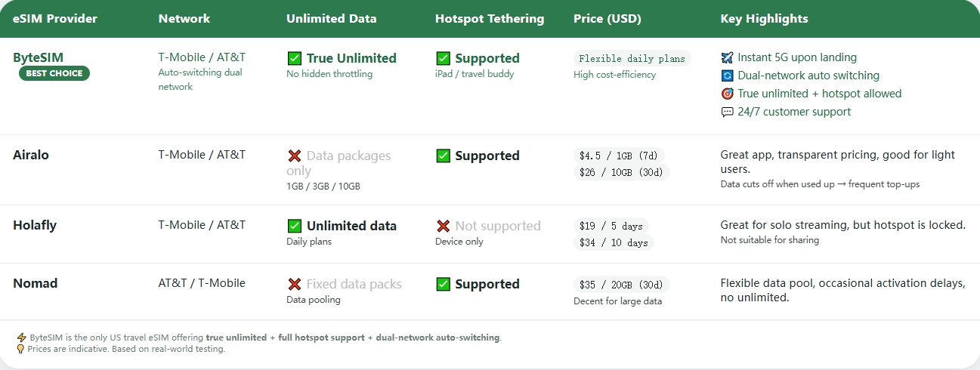Click red X beside Nomad Fixed data packs
The width and height of the screenshot is (980, 370).
(x=295, y=285)
